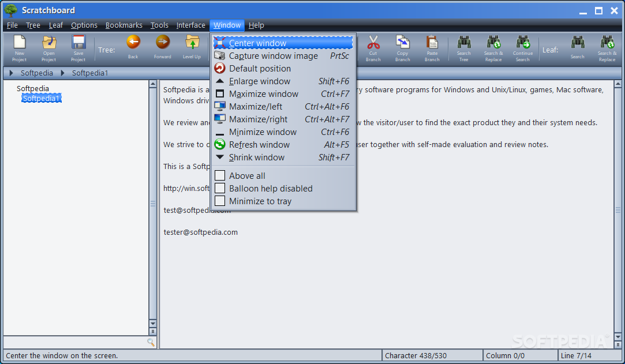
Task: Open the Interface menu
Action: (191, 25)
